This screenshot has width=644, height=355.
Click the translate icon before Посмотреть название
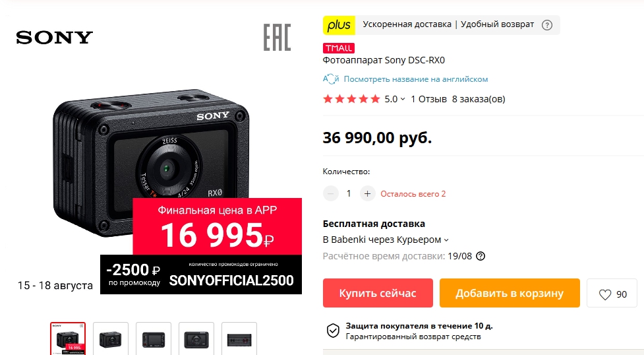331,79
